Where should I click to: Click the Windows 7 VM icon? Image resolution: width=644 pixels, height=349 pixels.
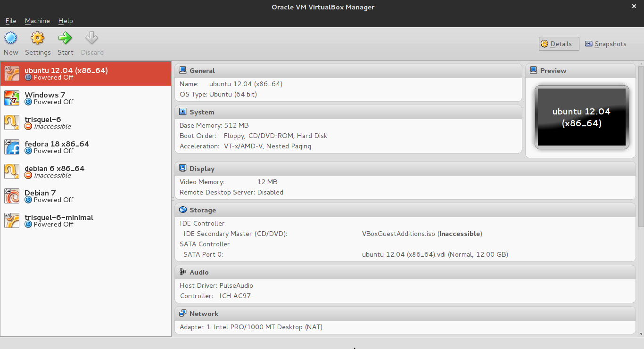click(x=12, y=98)
